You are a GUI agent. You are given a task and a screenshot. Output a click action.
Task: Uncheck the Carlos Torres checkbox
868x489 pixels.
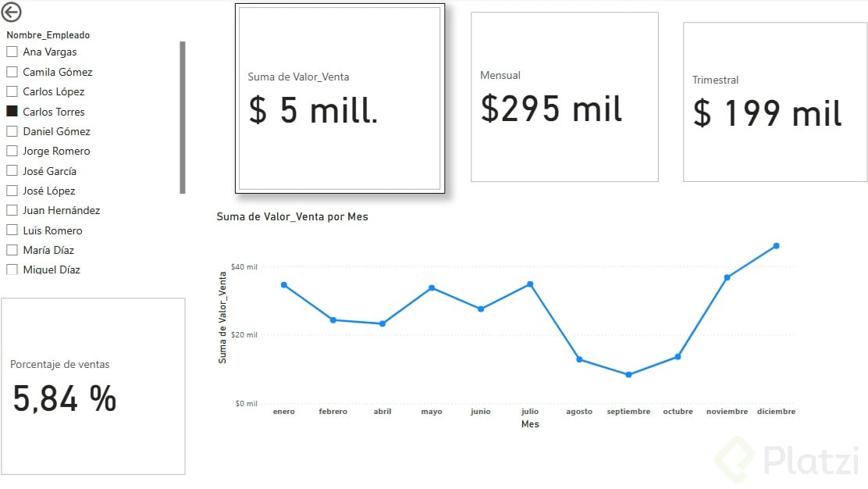(x=12, y=112)
